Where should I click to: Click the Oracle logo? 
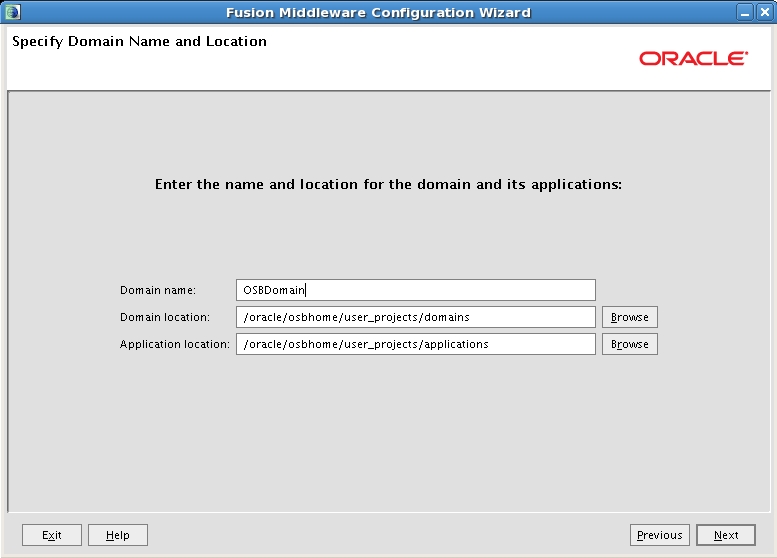[x=693, y=58]
